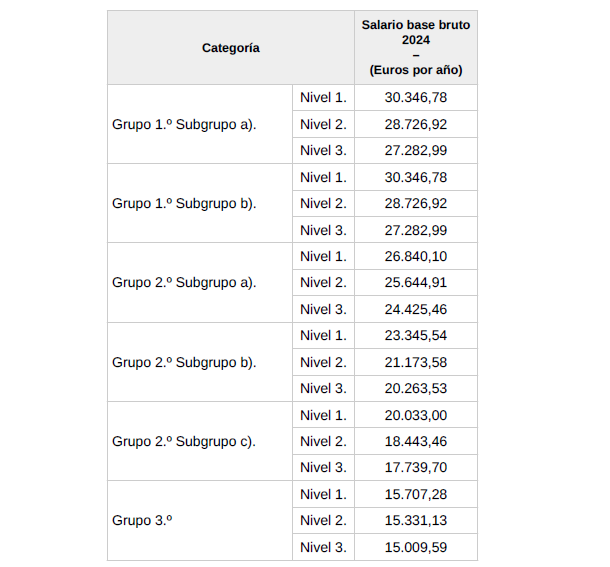Click the salary figure 15.009,59

tap(415, 547)
